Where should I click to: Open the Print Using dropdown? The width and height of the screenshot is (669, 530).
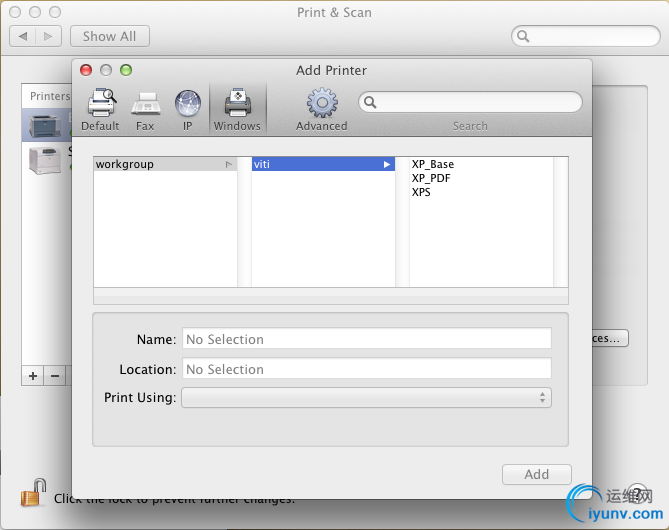tap(366, 397)
